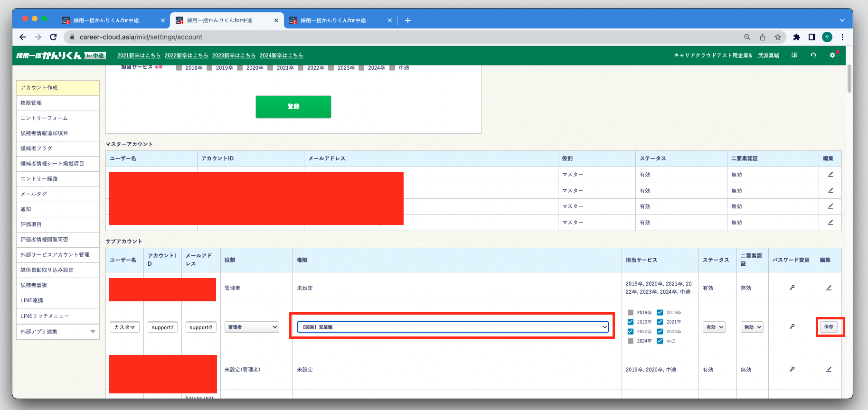Click the edit pencil in the top master account row
Screen dimensions: 868x410
click(830, 174)
